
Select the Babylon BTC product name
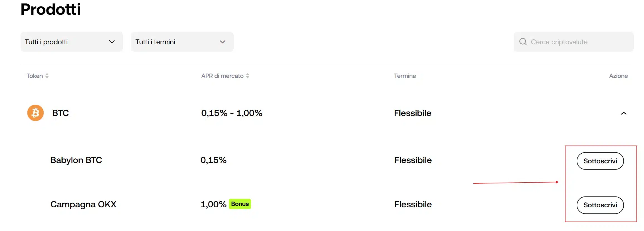coord(76,160)
